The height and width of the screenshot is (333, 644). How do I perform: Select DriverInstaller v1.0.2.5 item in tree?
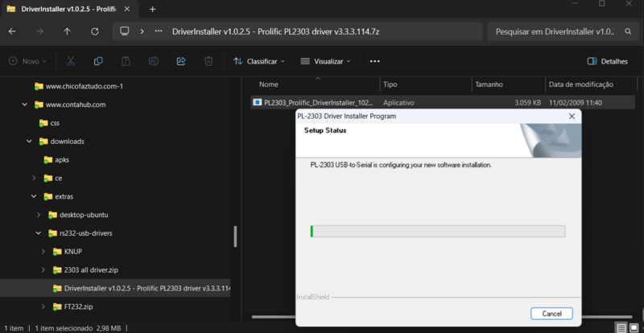[x=115, y=288]
